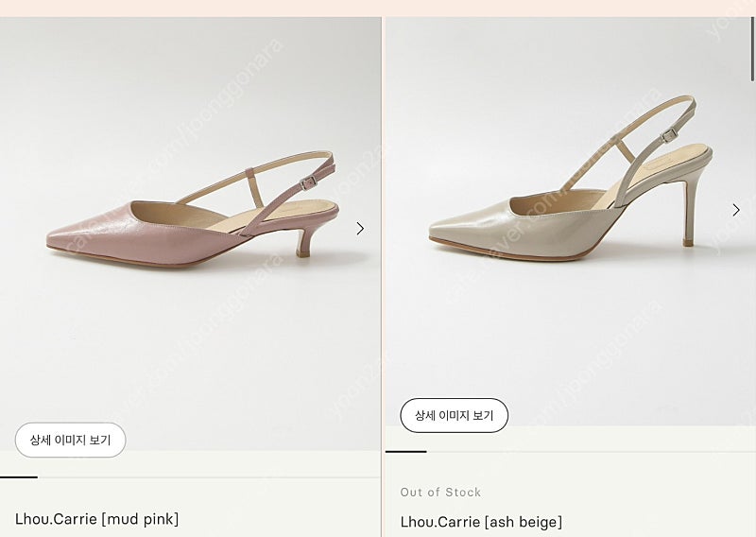Click the black image progress indicator under ash beige
Image resolution: width=756 pixels, height=537 pixels.
[x=406, y=452]
